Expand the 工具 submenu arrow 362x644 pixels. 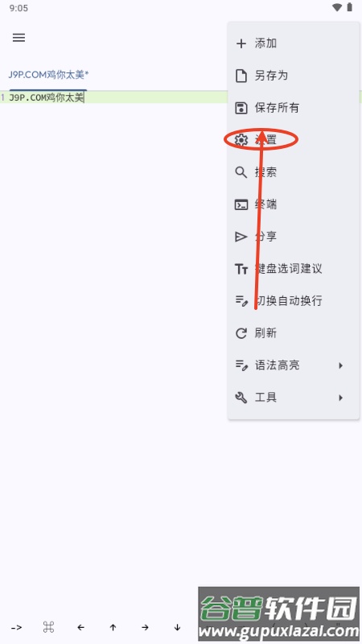click(340, 398)
